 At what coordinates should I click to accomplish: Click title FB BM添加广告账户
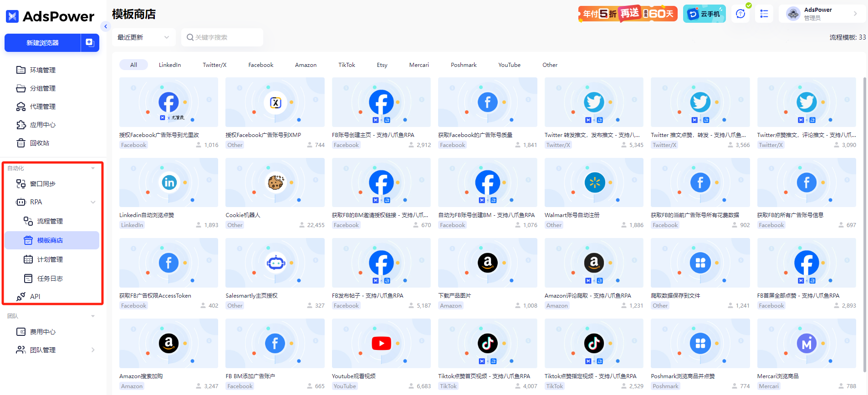click(250, 376)
